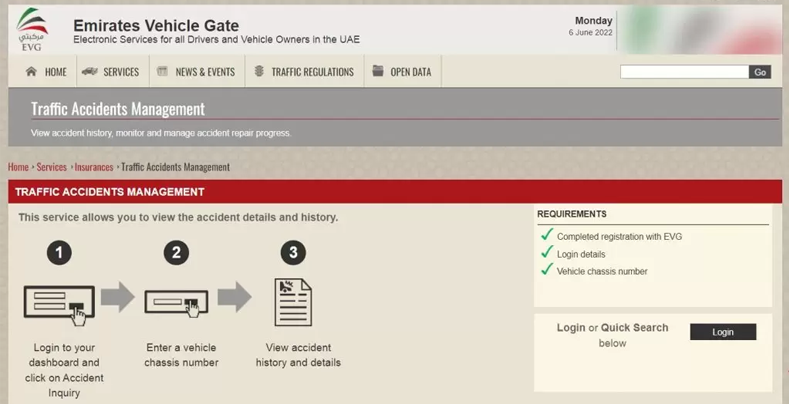Click the folder icon beside Open Data
The height and width of the screenshot is (404, 789).
click(378, 72)
